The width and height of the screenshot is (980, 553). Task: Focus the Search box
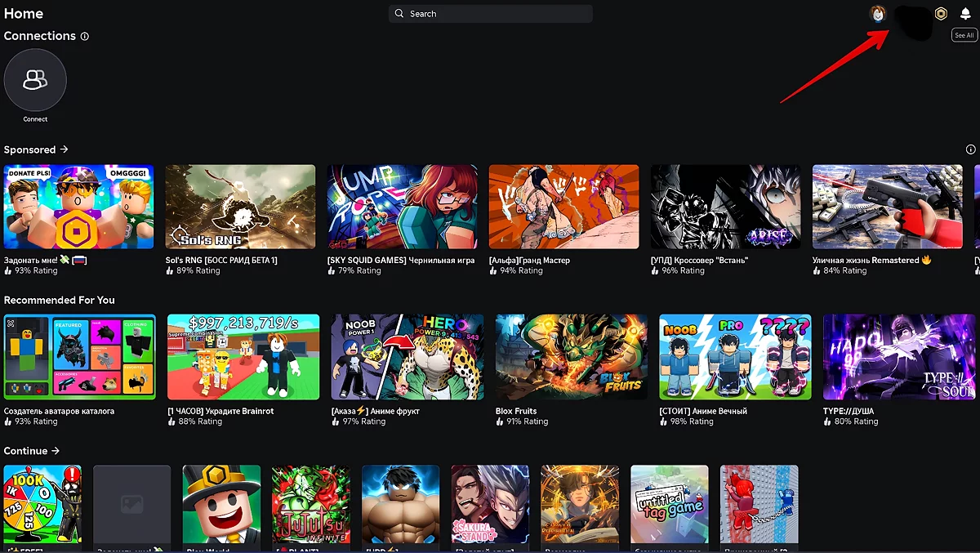click(x=491, y=14)
